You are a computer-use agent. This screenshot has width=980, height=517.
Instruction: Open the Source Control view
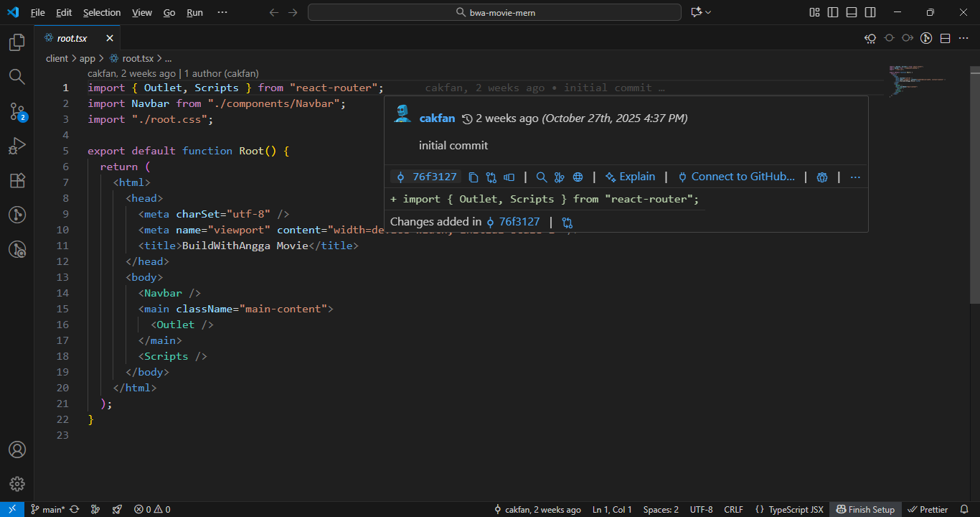17,111
